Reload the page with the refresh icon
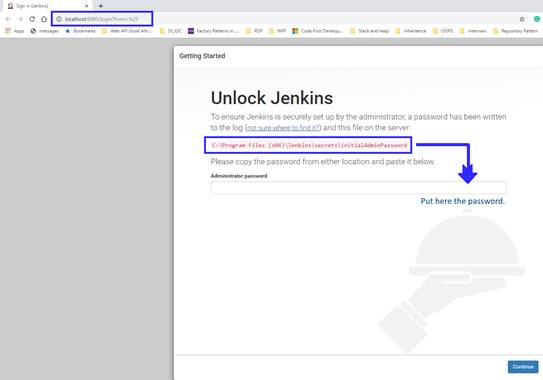Screen dimensions: 543x380 click(32, 19)
